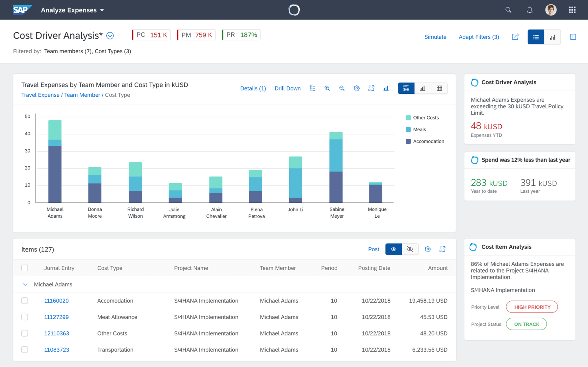The image size is (588, 367).
Task: Open Adapt Filters (3)
Action: [x=479, y=37]
